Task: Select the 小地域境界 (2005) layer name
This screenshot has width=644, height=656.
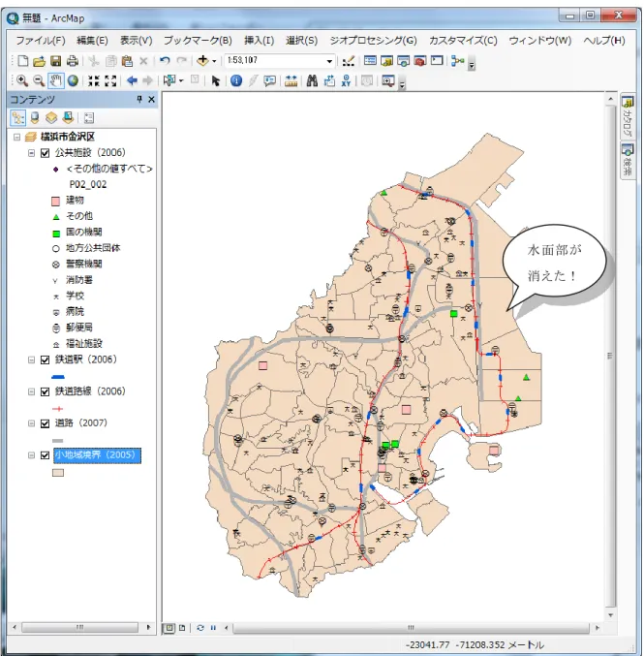Action: point(97,455)
